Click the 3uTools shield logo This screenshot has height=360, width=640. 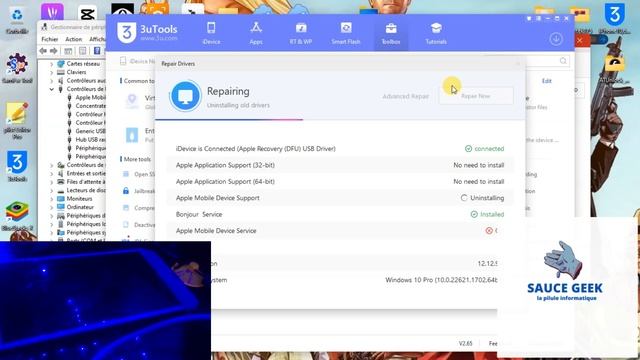127,33
